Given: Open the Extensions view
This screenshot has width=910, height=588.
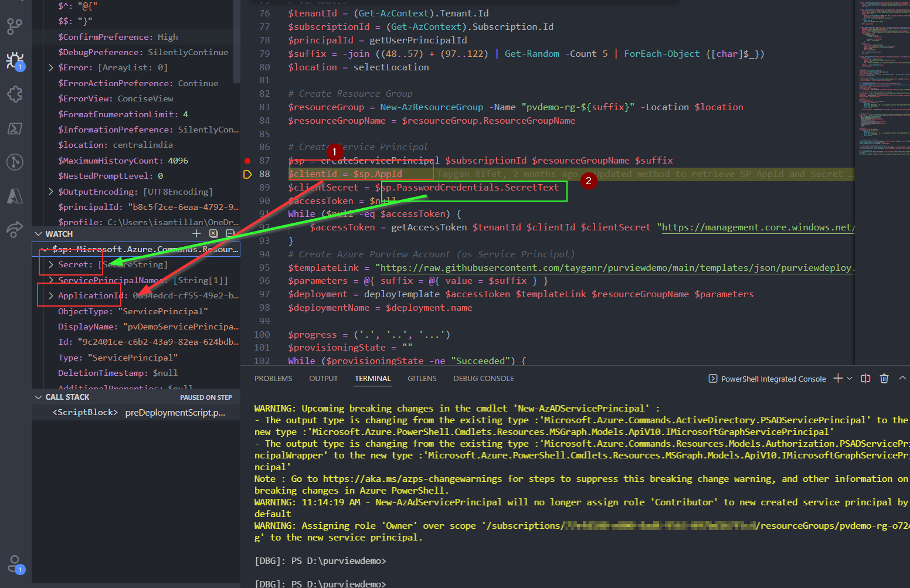Looking at the screenshot, I should tap(15, 94).
